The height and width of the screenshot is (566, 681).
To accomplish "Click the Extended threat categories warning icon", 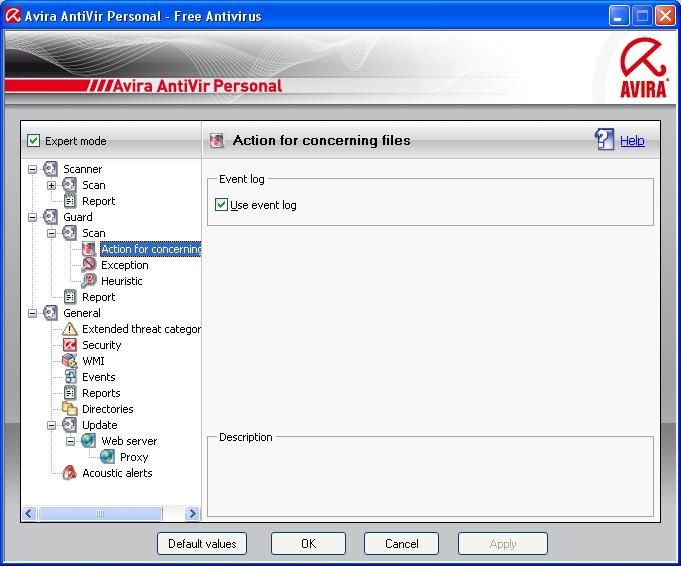I will tap(70, 329).
